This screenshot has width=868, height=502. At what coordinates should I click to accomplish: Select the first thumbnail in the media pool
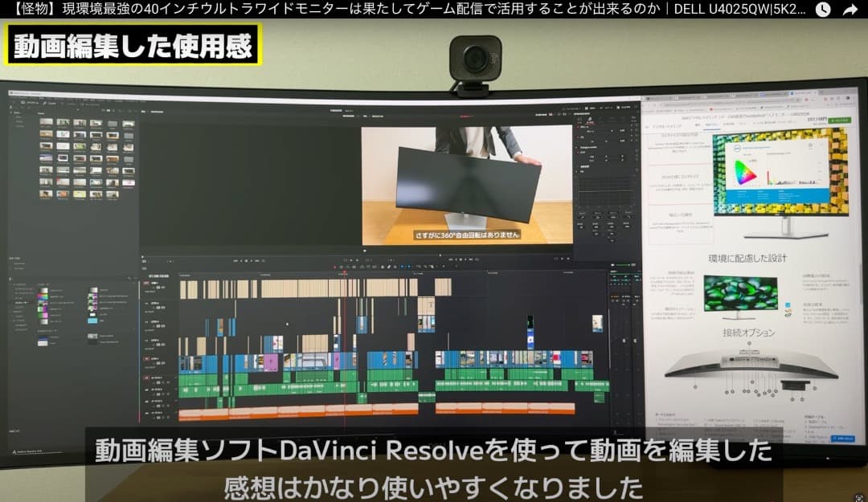tap(46, 123)
